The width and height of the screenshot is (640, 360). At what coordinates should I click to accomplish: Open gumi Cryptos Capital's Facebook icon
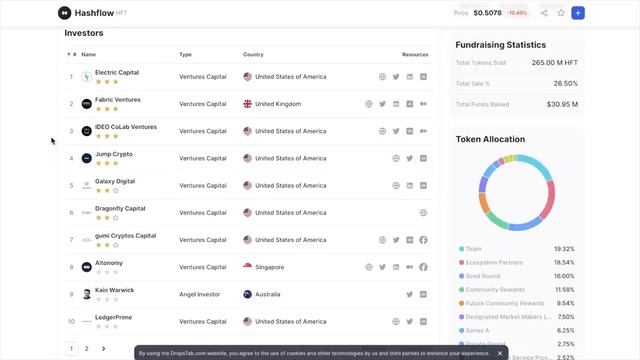pyautogui.click(x=423, y=240)
